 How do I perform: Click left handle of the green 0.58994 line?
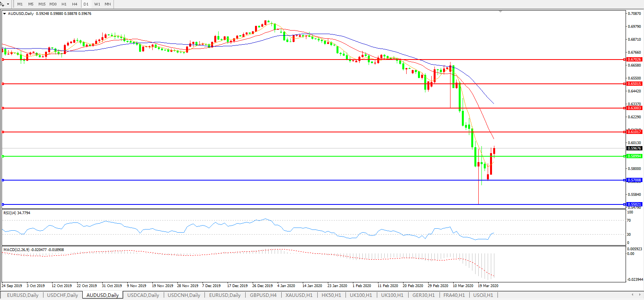(x=3, y=156)
